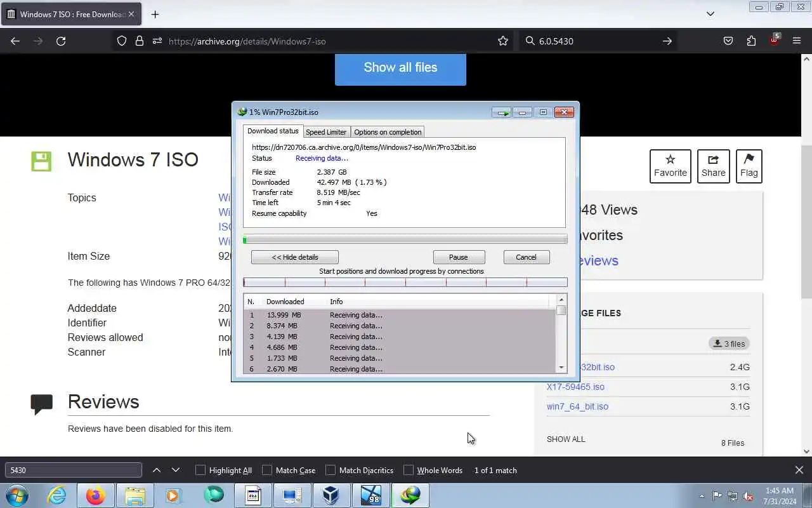Screen dimensions: 812x508
Task: Select connection row 5 with 1.733 MB
Action: click(400, 358)
